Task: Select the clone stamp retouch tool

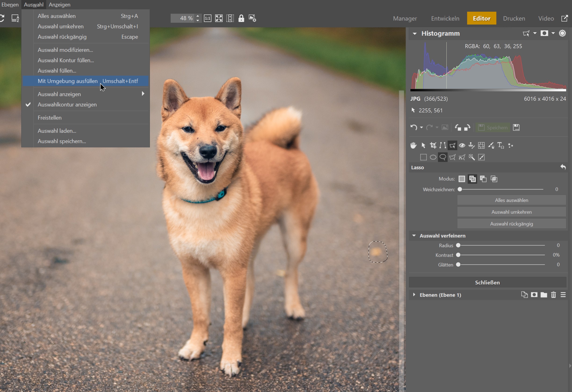Action: 472,145
